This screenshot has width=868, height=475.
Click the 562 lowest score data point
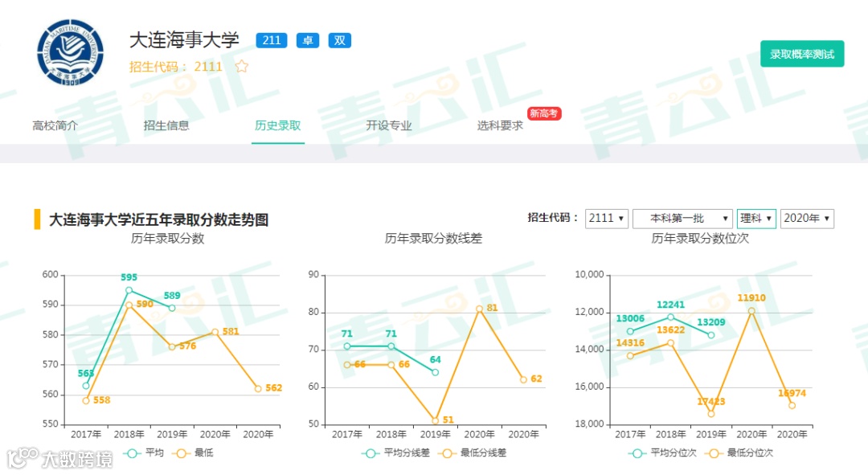[x=258, y=389]
